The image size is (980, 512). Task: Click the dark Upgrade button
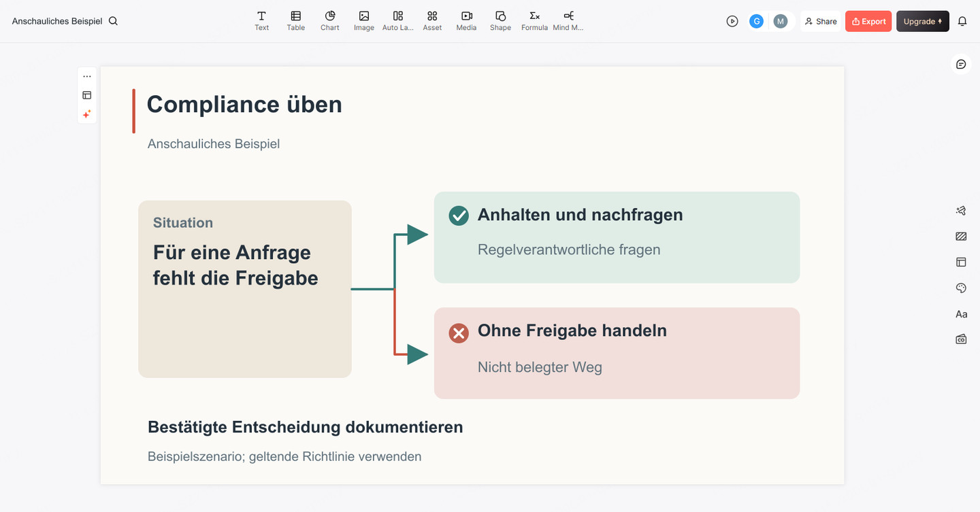923,21
